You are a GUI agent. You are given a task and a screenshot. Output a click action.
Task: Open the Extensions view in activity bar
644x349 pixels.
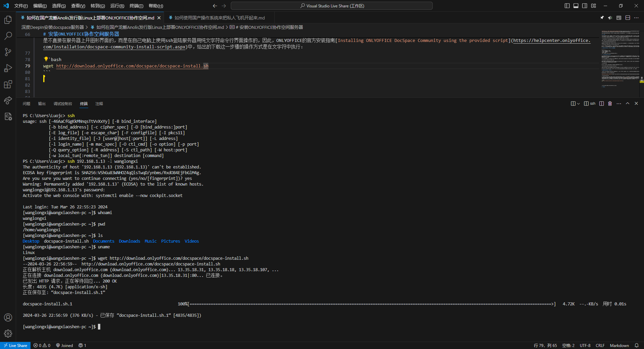[8, 84]
